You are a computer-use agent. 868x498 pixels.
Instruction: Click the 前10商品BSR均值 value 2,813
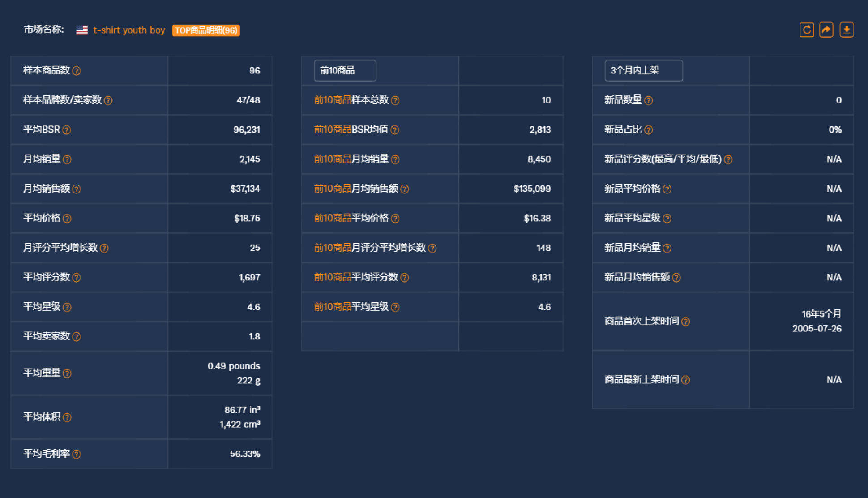tap(540, 130)
